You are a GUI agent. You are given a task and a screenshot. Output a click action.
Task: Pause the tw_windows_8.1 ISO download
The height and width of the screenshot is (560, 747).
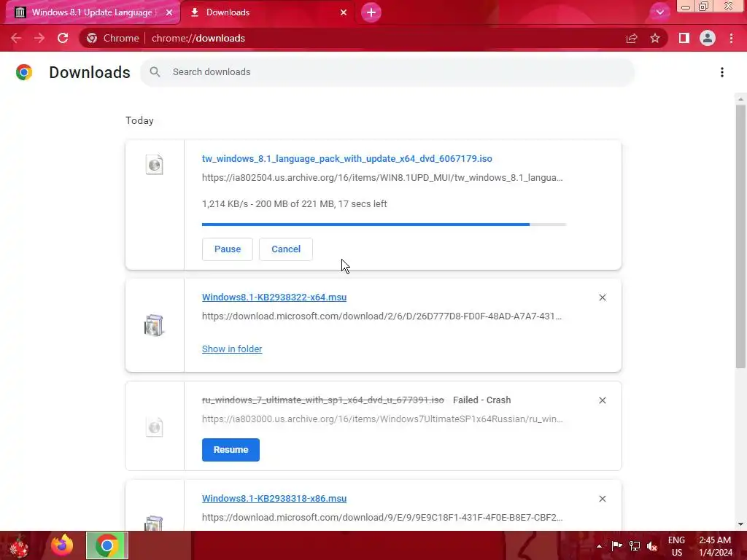point(228,249)
